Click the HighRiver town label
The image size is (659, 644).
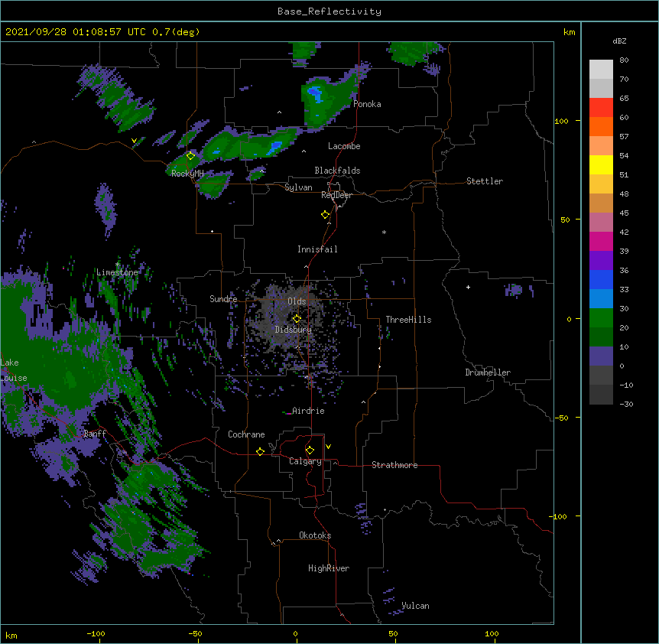coord(329,568)
